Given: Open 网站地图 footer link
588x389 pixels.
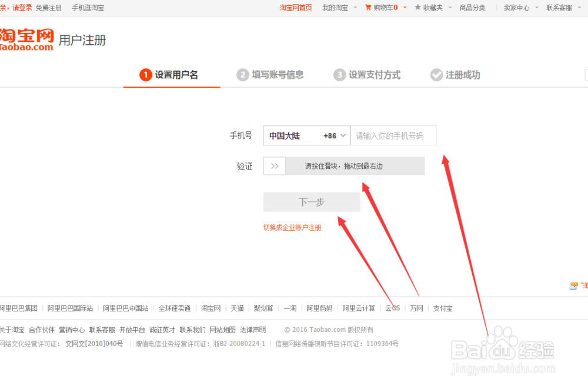Looking at the screenshot, I should [222, 330].
